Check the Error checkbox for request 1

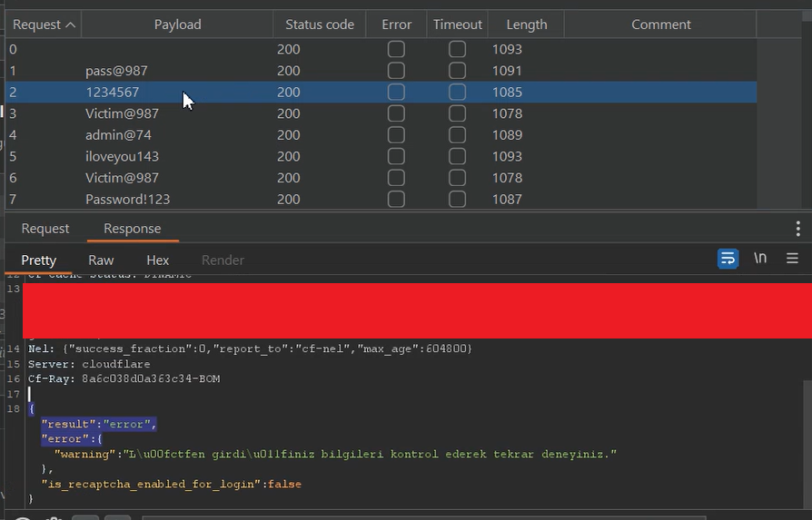tap(396, 71)
